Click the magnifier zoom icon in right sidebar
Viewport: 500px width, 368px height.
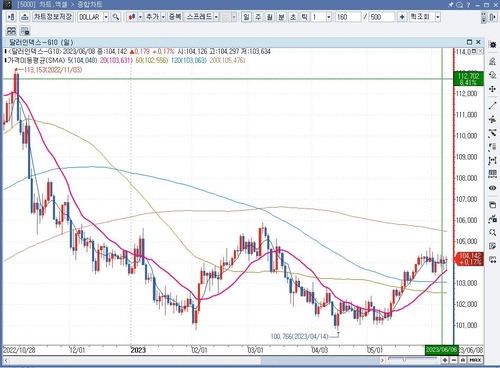pyautogui.click(x=492, y=232)
